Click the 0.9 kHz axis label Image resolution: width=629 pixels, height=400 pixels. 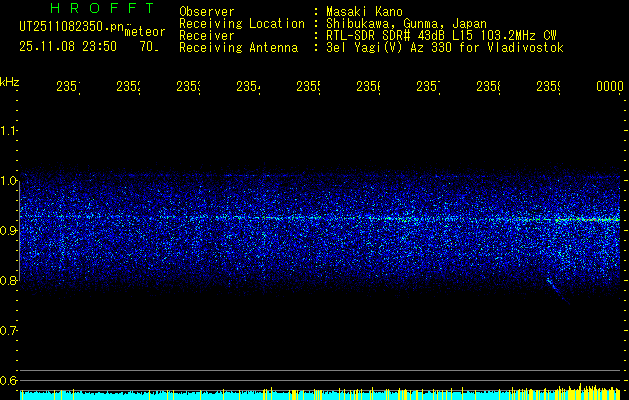[x=8, y=231]
